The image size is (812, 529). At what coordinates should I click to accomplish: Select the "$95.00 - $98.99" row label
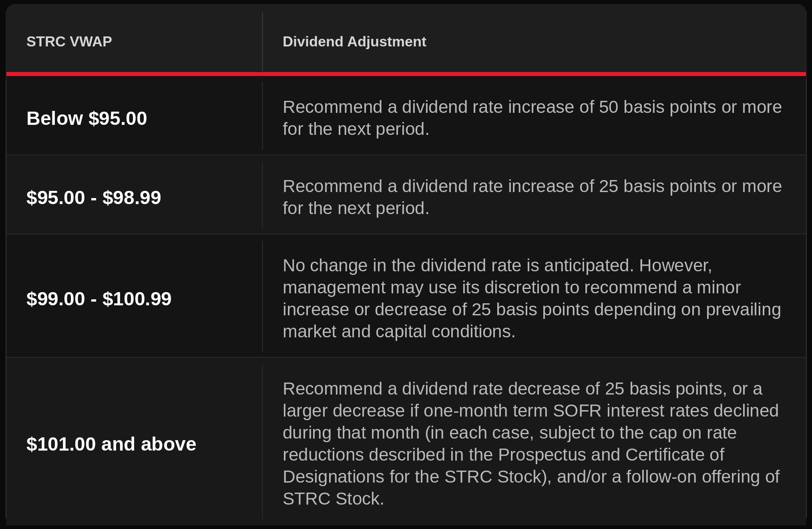tap(94, 198)
